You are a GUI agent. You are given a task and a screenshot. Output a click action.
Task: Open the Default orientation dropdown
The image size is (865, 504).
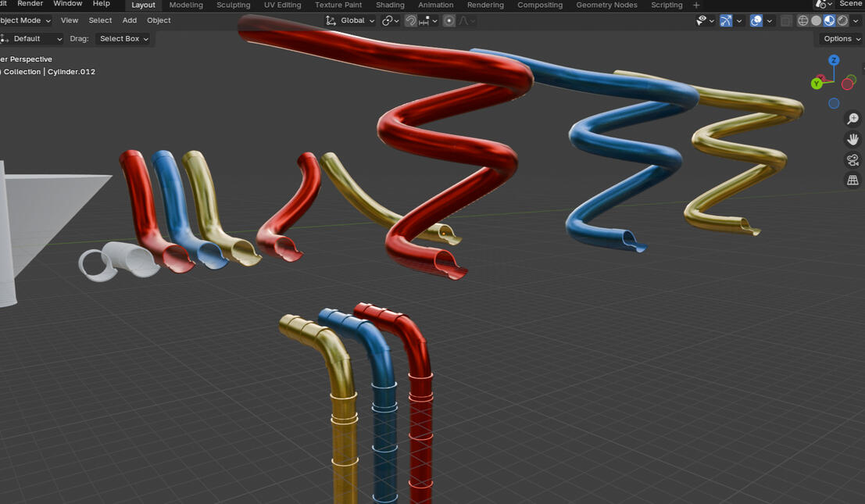pyautogui.click(x=32, y=38)
